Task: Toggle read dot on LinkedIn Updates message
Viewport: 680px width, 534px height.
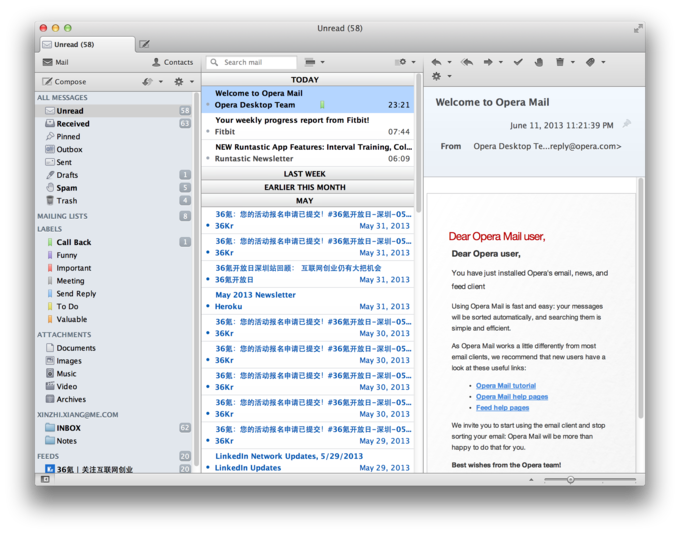Action: (208, 468)
